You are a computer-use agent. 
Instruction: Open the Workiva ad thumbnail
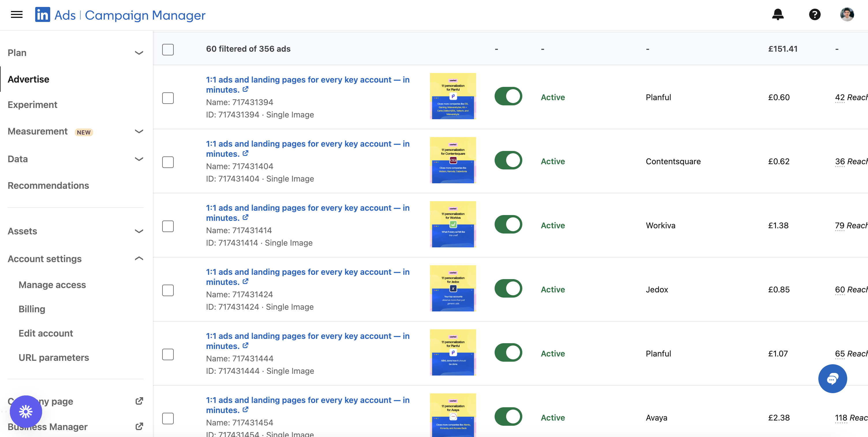click(x=452, y=224)
